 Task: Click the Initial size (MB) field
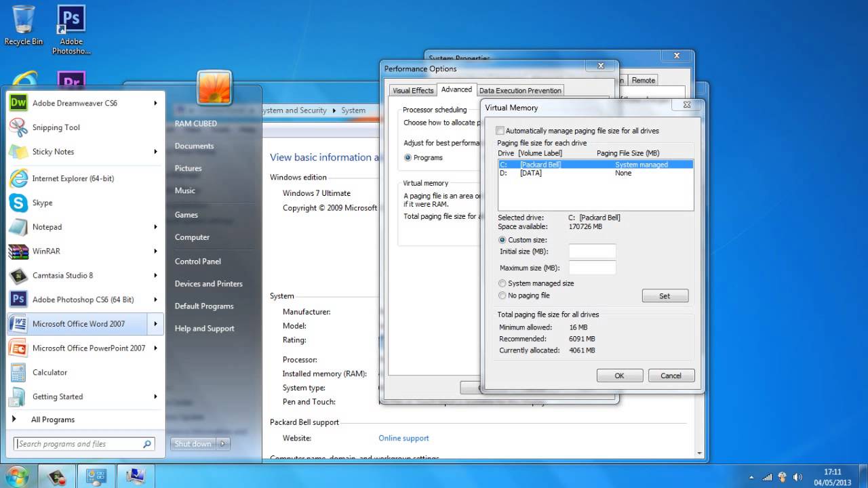pyautogui.click(x=592, y=251)
